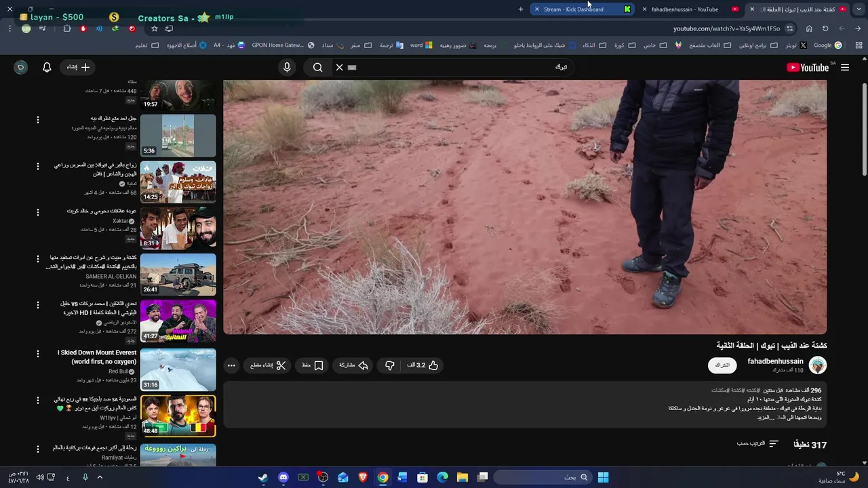The width and height of the screenshot is (868, 488).
Task: Open the fahadbenhussain channel avatar
Action: coord(818,365)
